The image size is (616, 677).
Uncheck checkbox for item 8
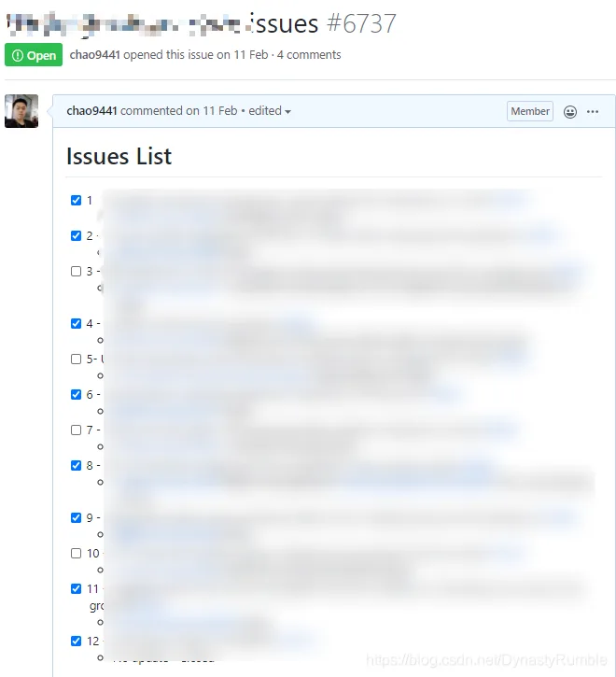click(76, 465)
